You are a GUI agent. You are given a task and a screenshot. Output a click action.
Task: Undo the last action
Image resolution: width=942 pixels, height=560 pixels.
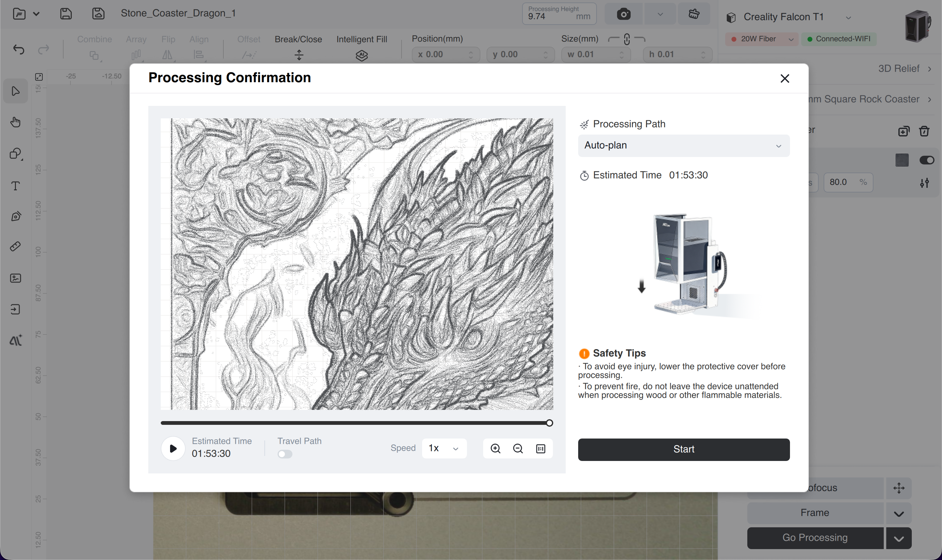(18, 49)
